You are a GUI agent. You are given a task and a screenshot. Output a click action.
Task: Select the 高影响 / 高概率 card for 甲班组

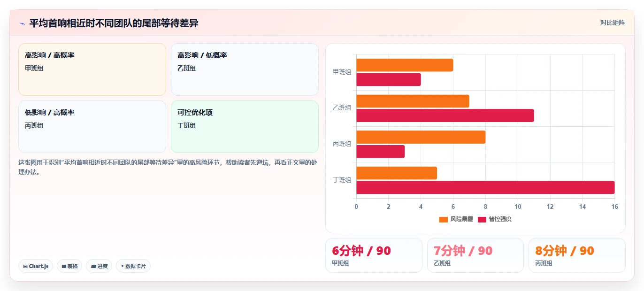point(92,69)
